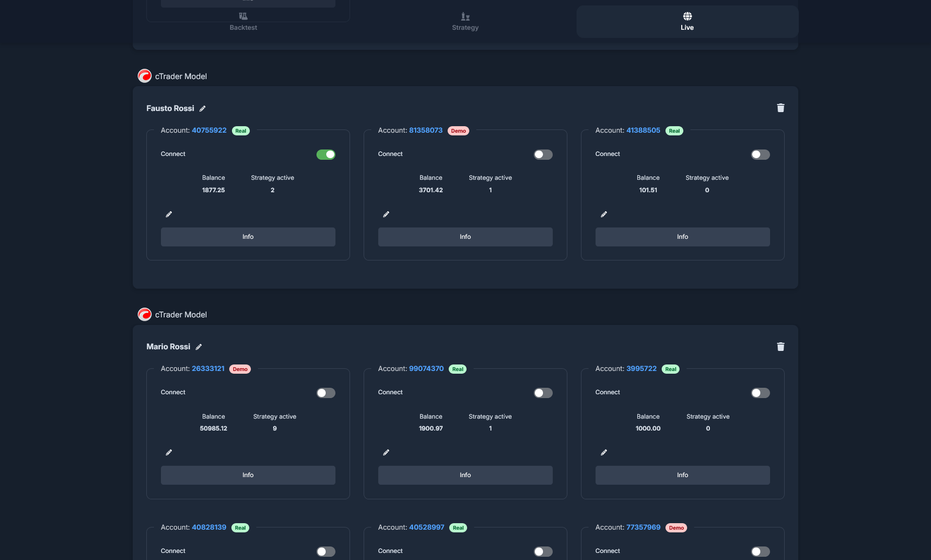Screen dimensions: 931x560
Task: Enable Connect for account 40828139
Action: tap(326, 551)
